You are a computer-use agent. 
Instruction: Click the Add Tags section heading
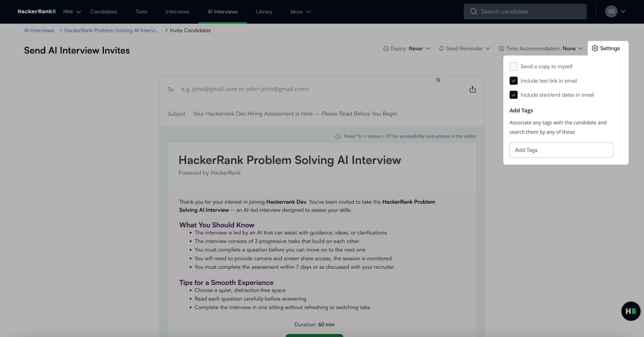coord(521,110)
